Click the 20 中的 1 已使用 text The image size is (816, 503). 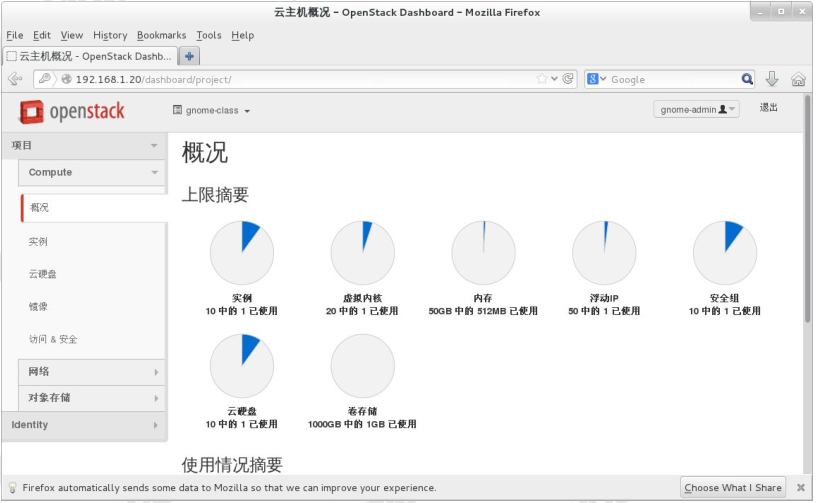coord(362,311)
